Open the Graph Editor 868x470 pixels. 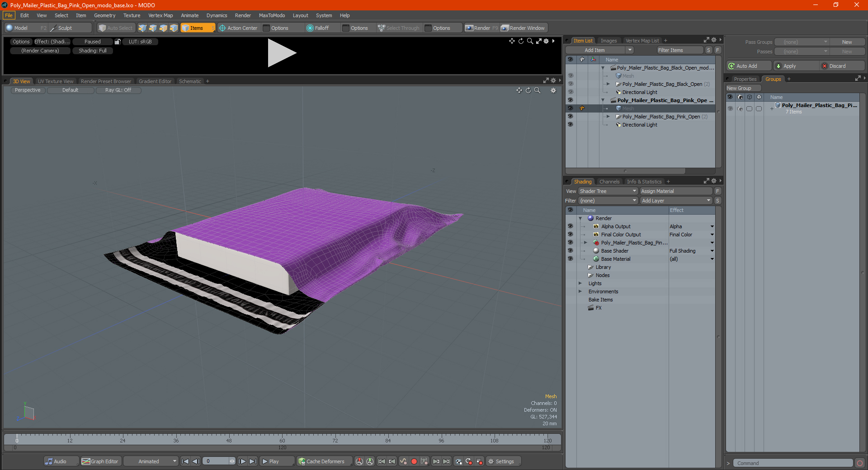[100, 461]
